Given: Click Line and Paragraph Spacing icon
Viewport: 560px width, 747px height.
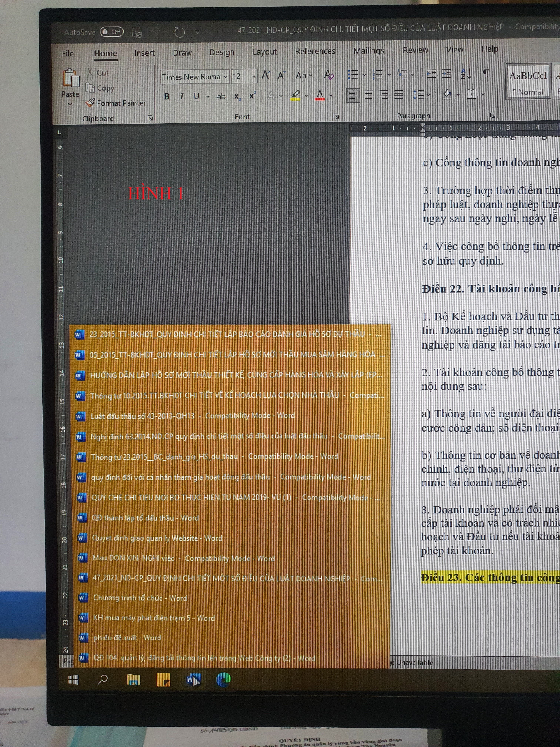Looking at the screenshot, I should pyautogui.click(x=418, y=94).
